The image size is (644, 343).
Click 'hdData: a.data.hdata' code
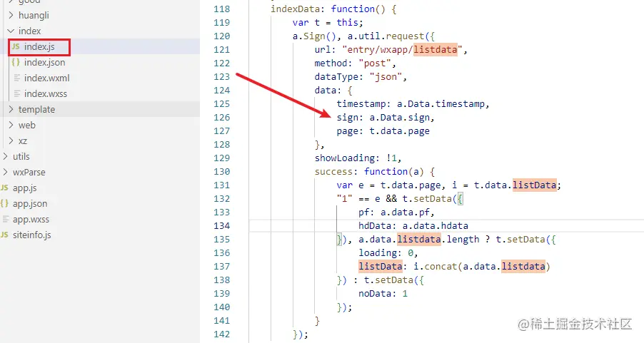point(413,225)
